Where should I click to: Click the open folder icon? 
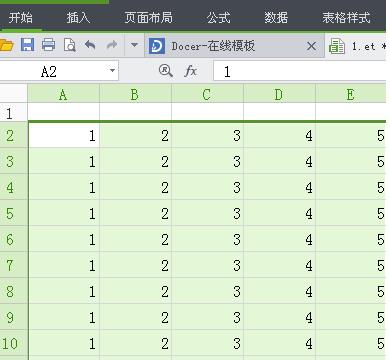6,45
